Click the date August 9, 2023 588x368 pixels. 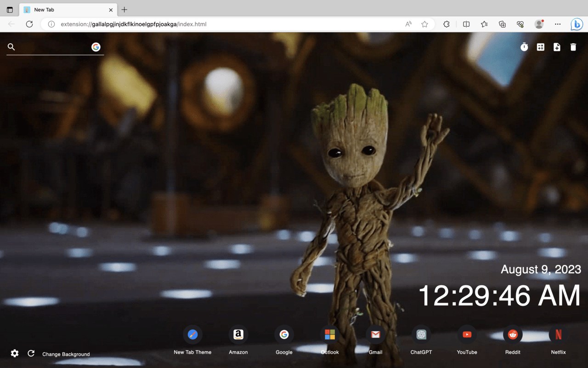click(x=541, y=270)
